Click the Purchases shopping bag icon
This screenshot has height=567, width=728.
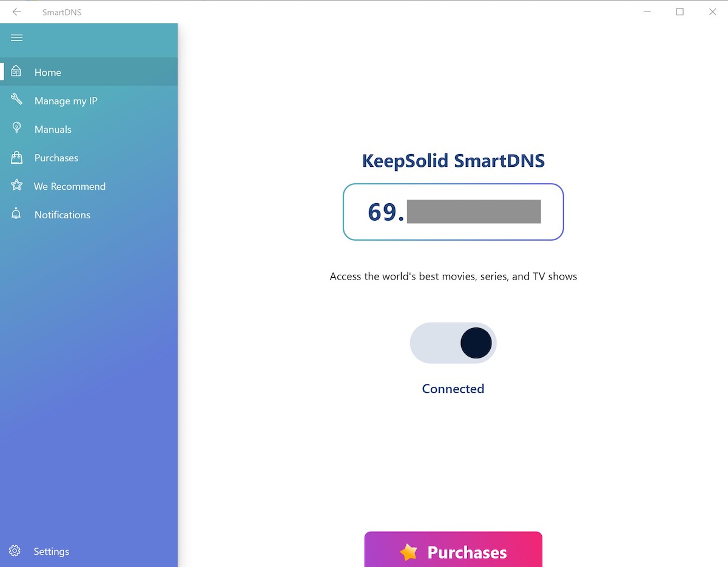tap(16, 158)
